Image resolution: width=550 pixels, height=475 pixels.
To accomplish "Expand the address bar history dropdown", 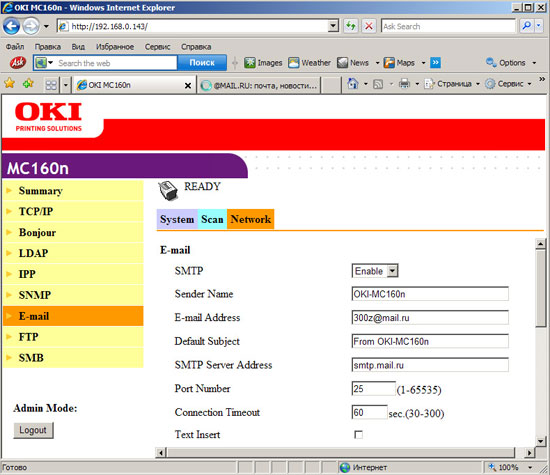I will pos(333,26).
